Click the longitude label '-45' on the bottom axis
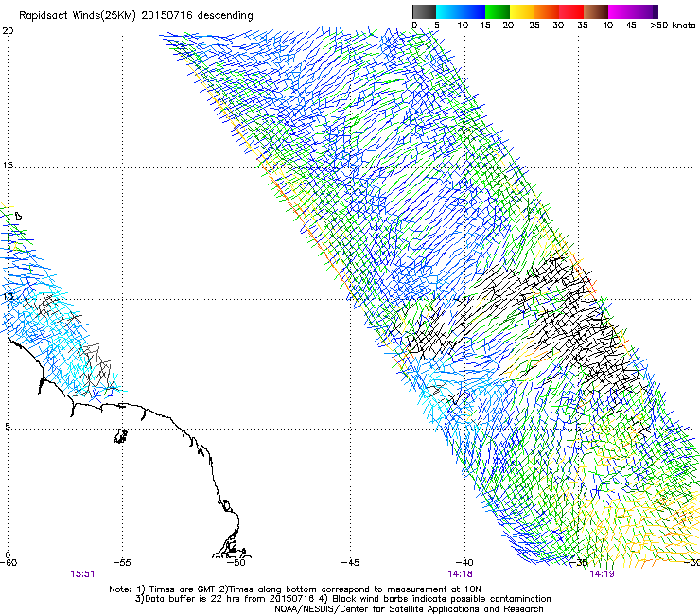This screenshot has height=615, width=700. click(x=350, y=563)
